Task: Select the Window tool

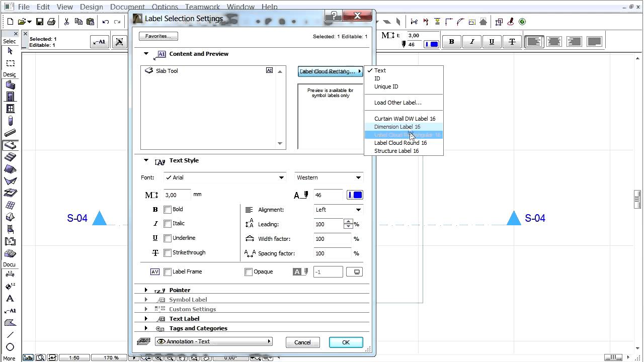Action: 10,109
